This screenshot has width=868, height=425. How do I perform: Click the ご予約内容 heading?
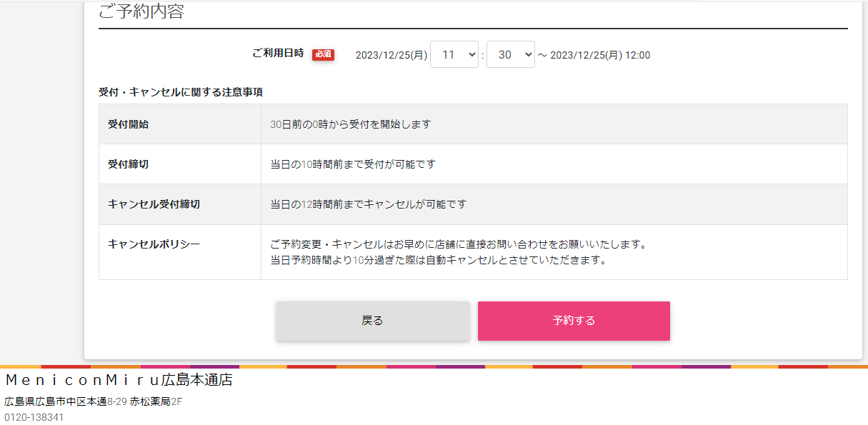click(x=141, y=11)
